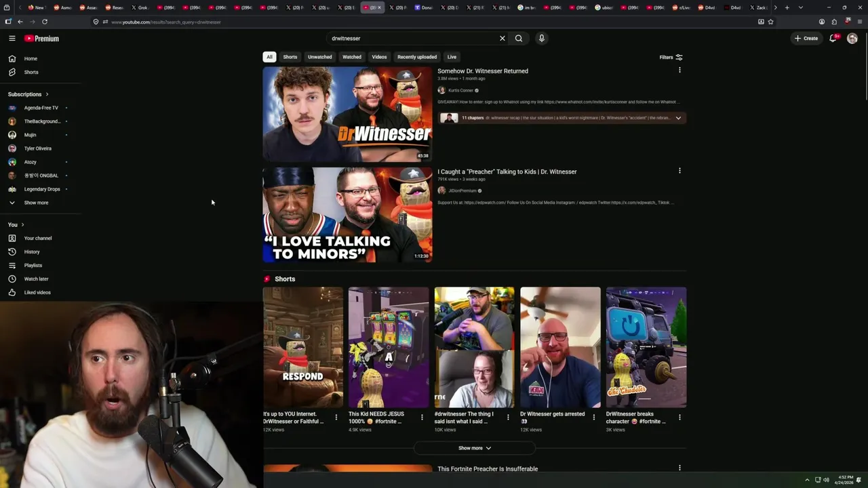The image size is (868, 488).
Task: Expand the 11 chapters dropdown
Action: [x=678, y=118]
